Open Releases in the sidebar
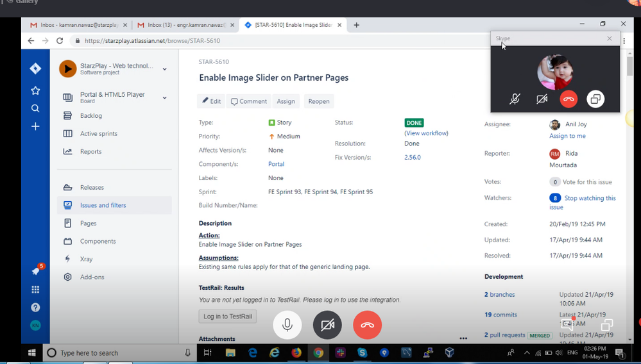641x364 pixels. pyautogui.click(x=114, y=188)
